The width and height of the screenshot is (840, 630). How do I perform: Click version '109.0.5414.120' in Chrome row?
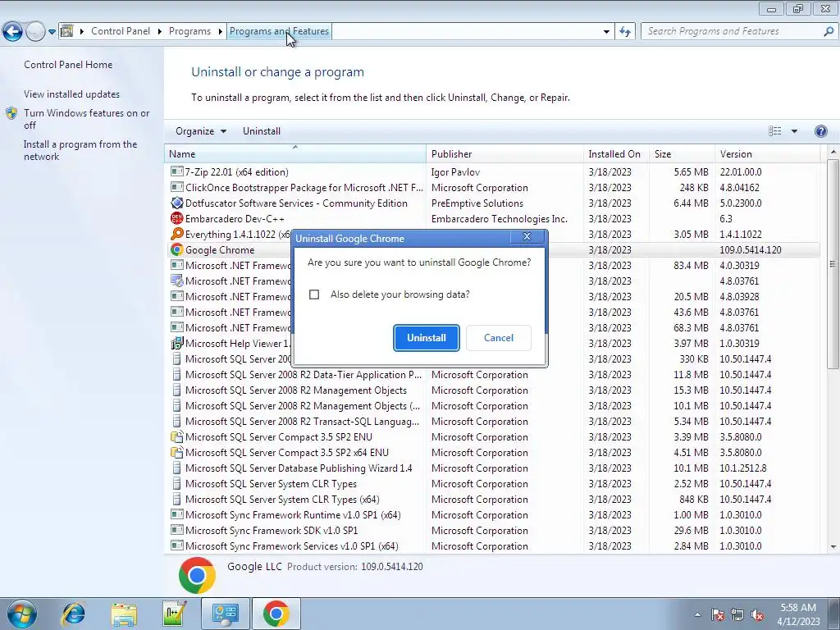point(750,249)
